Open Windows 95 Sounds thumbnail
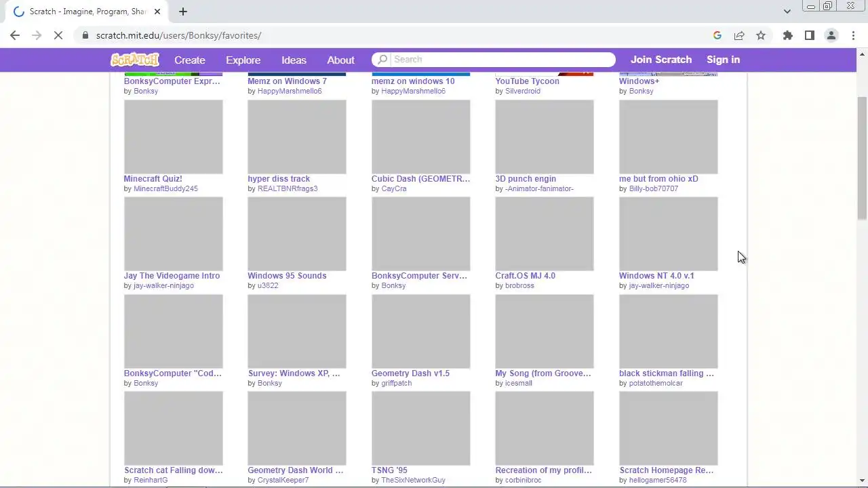This screenshot has width=868, height=488. [297, 234]
